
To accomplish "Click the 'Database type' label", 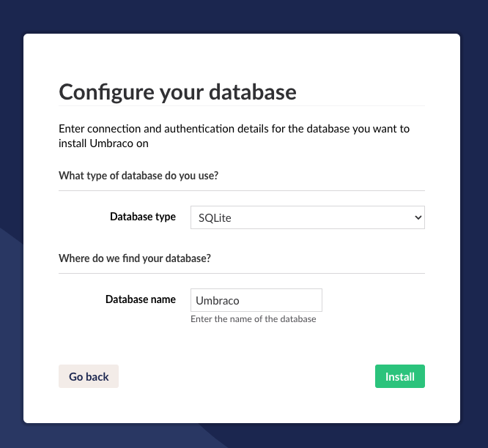I will pos(143,217).
